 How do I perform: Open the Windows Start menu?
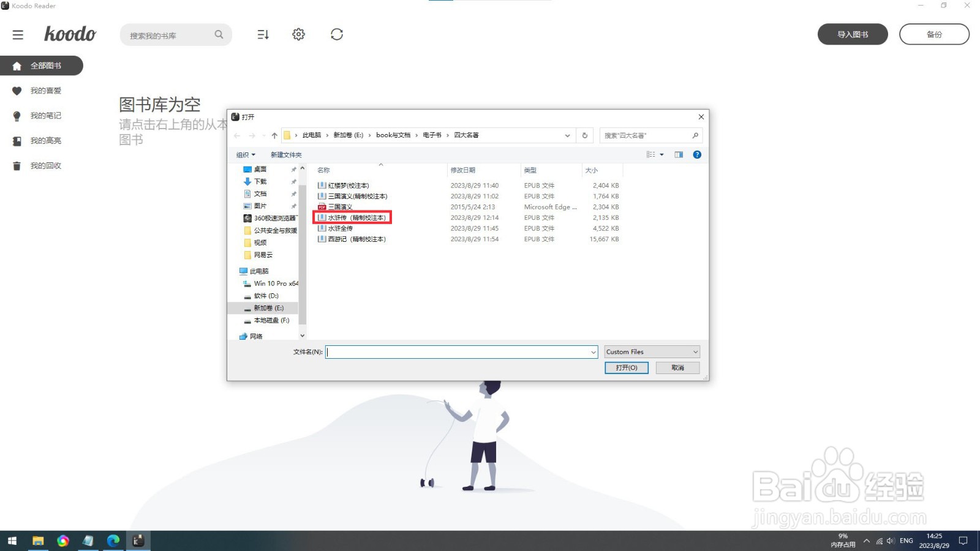click(12, 541)
